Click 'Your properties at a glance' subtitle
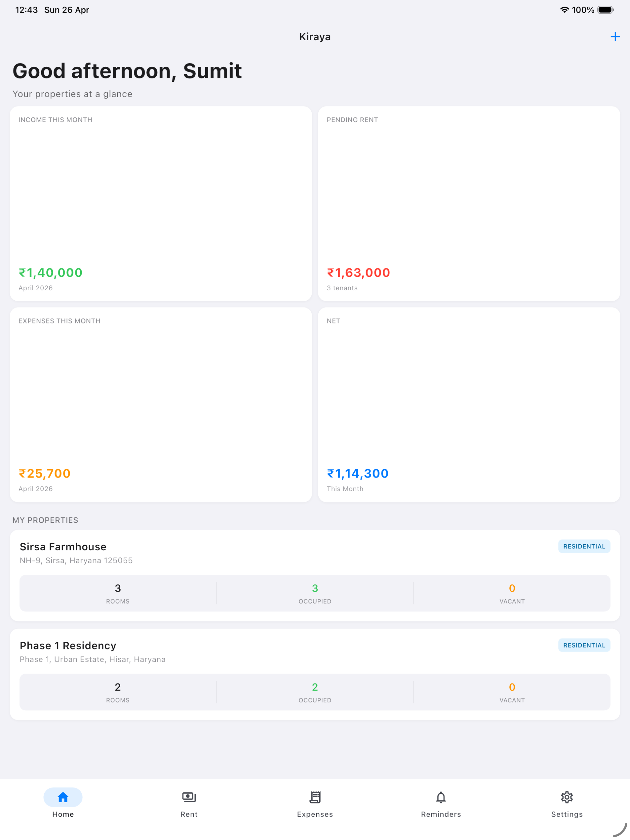Screen dimensions: 630x840 pos(73,94)
